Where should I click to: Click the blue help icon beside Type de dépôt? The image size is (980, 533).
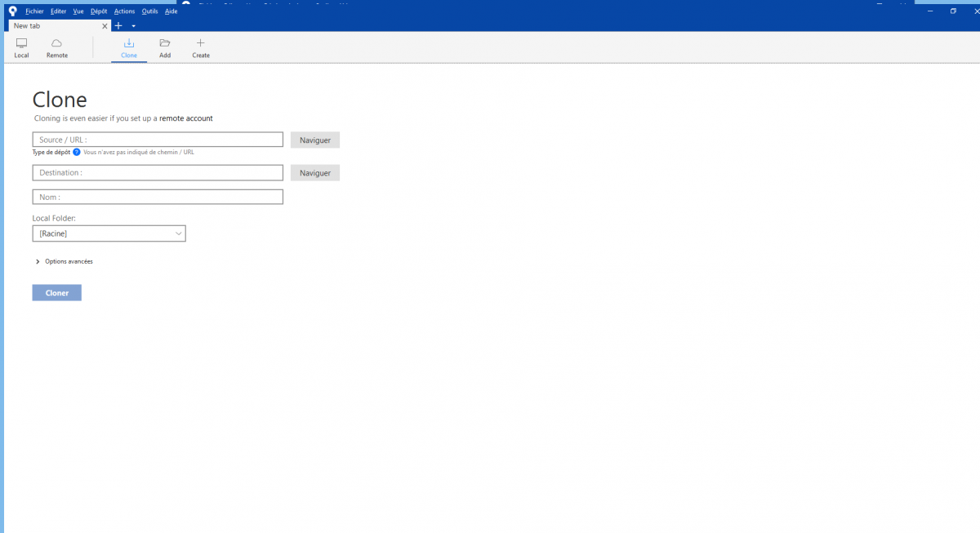[x=77, y=152]
